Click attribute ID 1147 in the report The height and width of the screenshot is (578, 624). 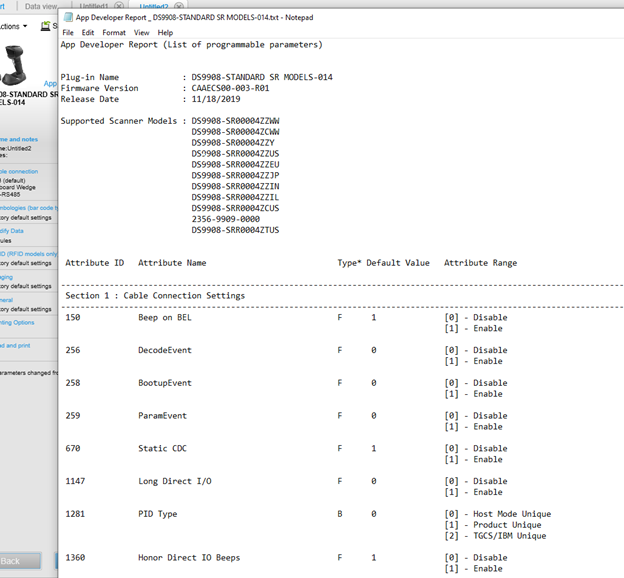tap(75, 481)
